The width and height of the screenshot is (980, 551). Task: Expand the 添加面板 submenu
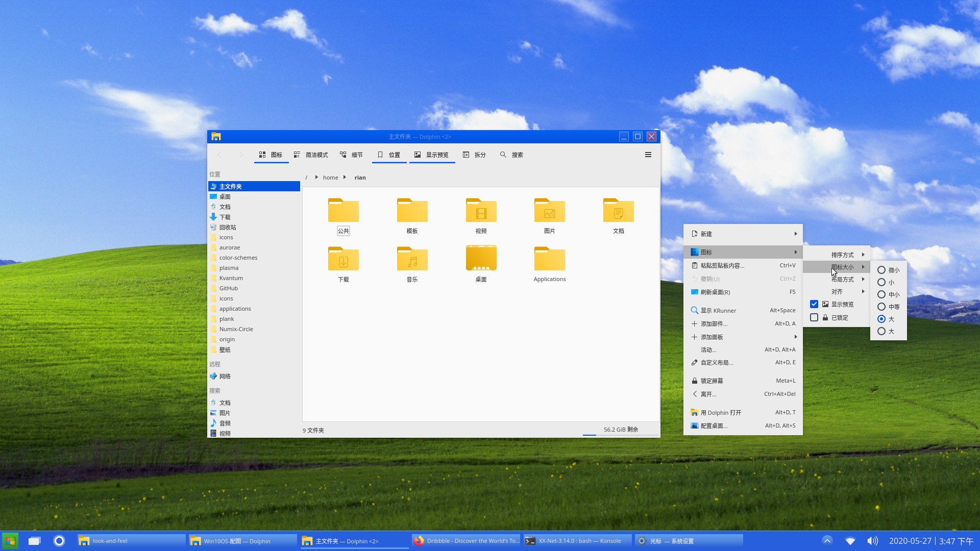[x=743, y=337]
